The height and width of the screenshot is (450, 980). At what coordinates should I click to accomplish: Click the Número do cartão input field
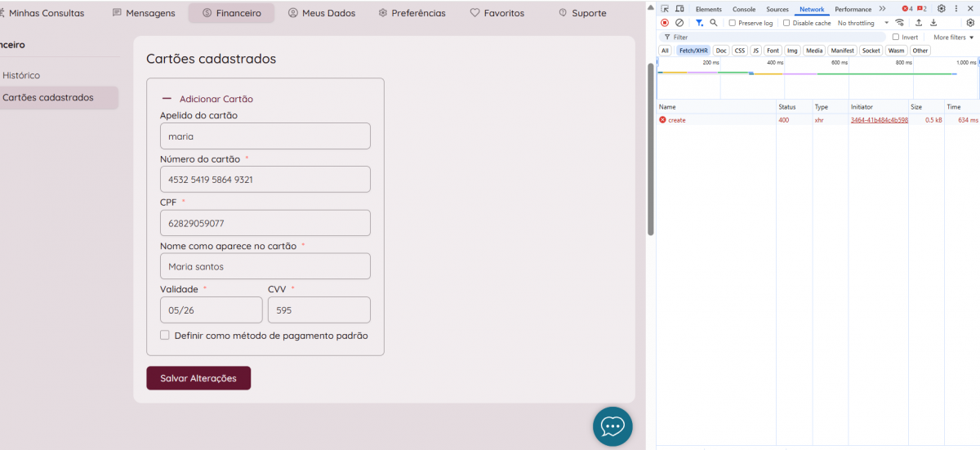tap(265, 180)
